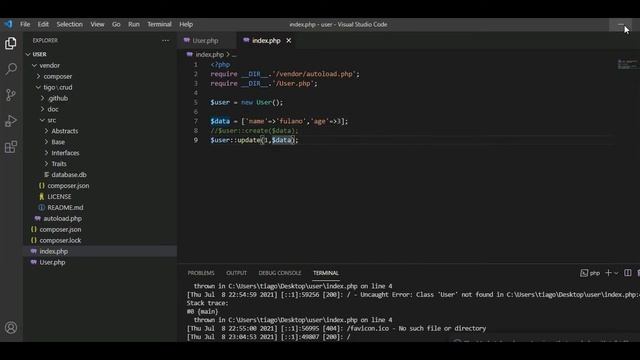Expand the Traits folder
Screen dimensions: 640x360
pyautogui.click(x=46, y=164)
